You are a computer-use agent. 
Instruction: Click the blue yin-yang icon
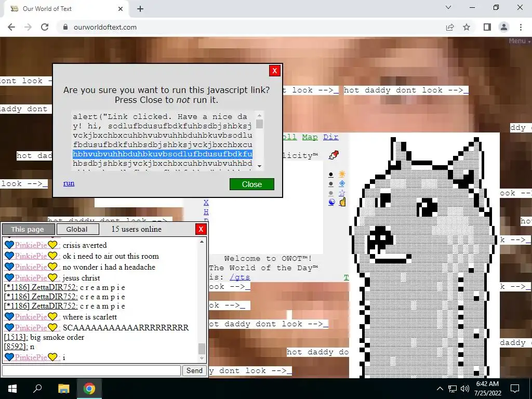[331, 202]
